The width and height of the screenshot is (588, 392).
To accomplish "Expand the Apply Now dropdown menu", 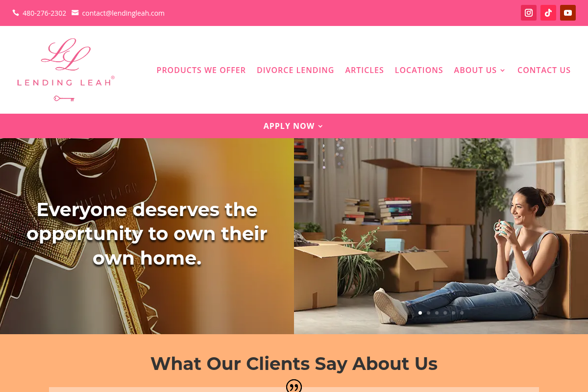I will tap(294, 126).
